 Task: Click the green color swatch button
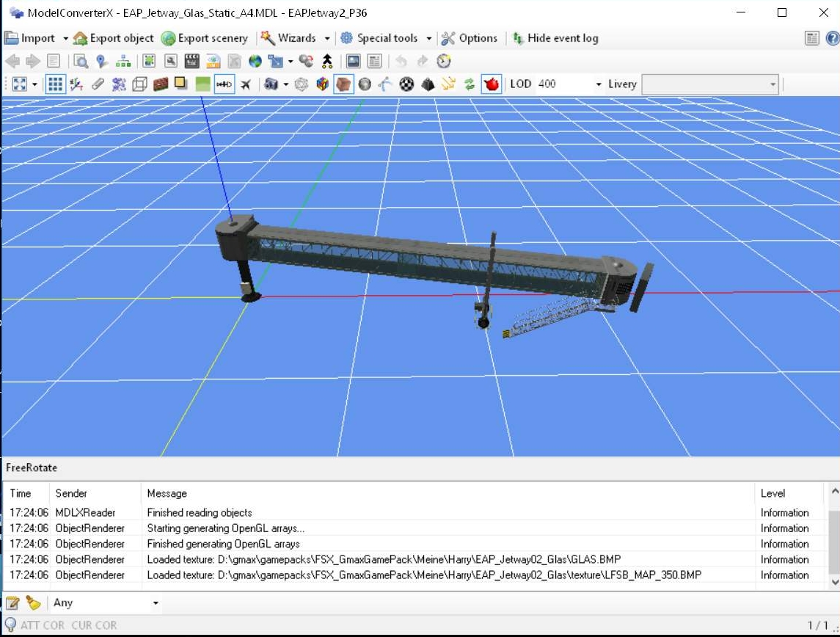203,84
